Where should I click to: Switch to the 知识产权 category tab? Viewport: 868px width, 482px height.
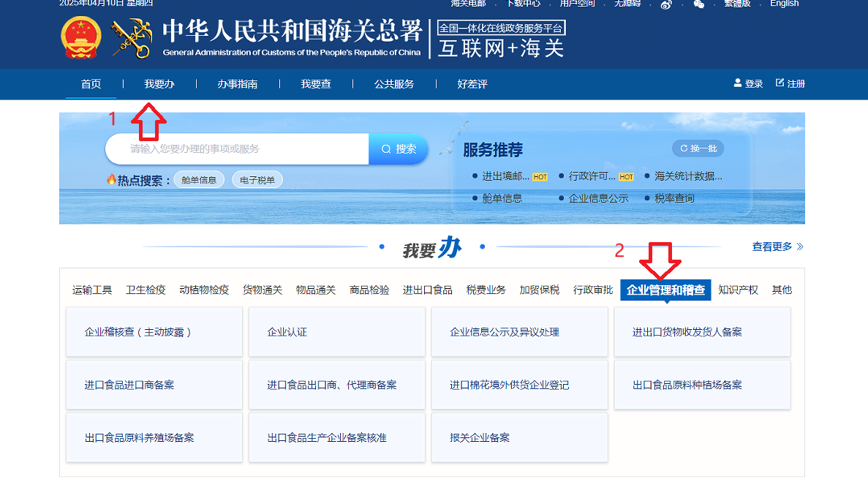tap(739, 289)
